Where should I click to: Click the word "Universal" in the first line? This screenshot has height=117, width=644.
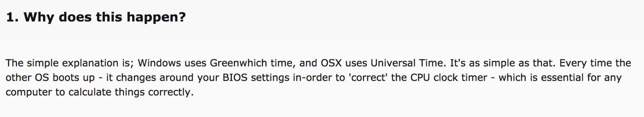(x=393, y=63)
